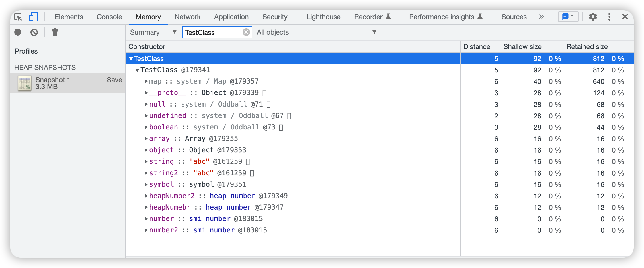Viewport: 644px width, 268px height.
Task: Click the clear all profiles icon
Action: 34,32
